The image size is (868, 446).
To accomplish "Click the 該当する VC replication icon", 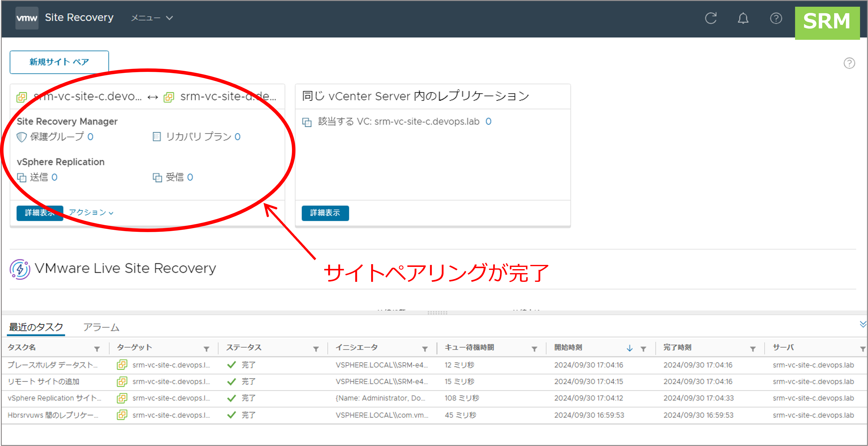I will (x=307, y=122).
